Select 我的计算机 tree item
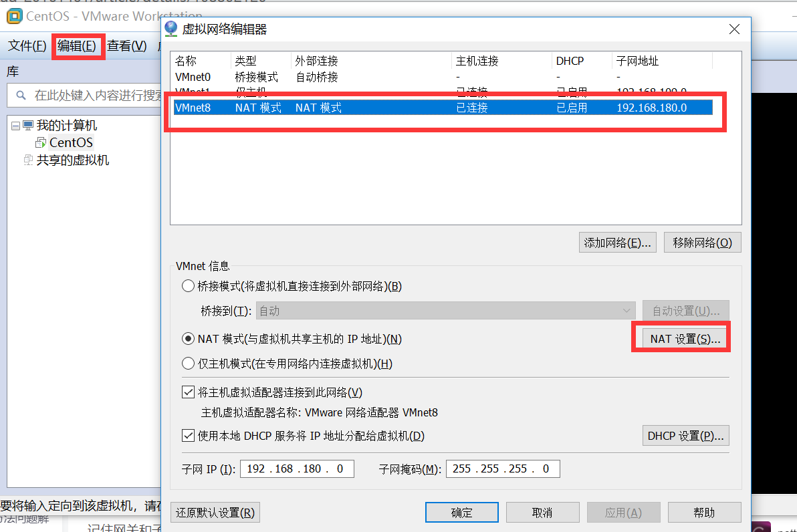 pyautogui.click(x=67, y=126)
